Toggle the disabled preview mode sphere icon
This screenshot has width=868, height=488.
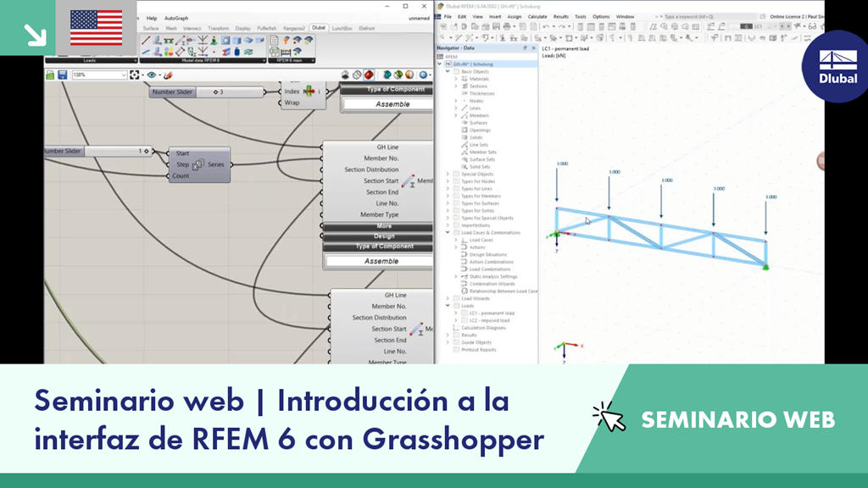(x=345, y=75)
